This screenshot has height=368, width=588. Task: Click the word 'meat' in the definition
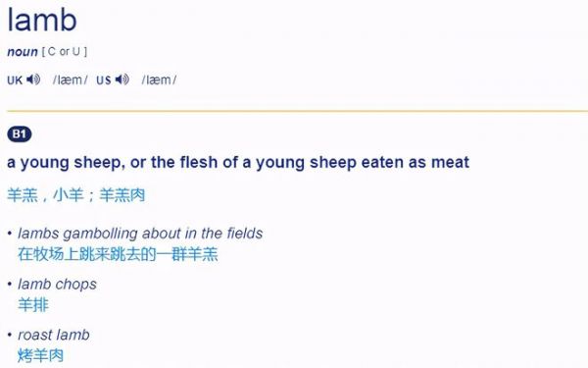pyautogui.click(x=451, y=162)
